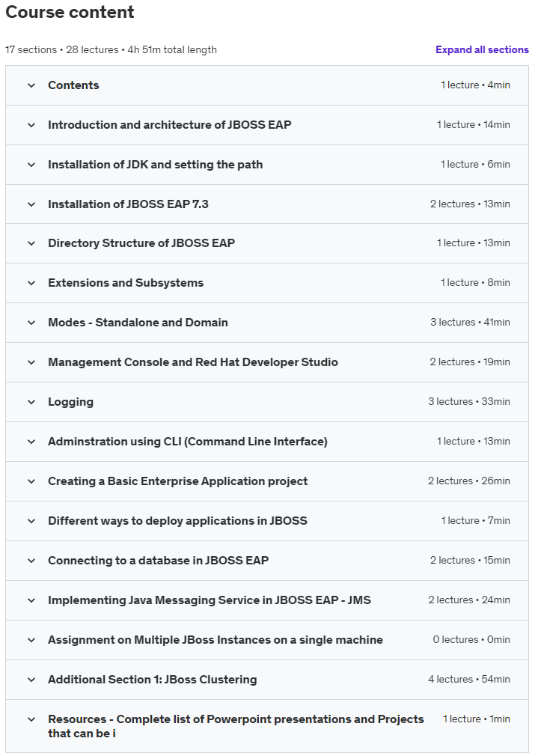
Task: Click '17 sections • 28 lectures • 4h 51m total length'
Action: pyautogui.click(x=111, y=49)
